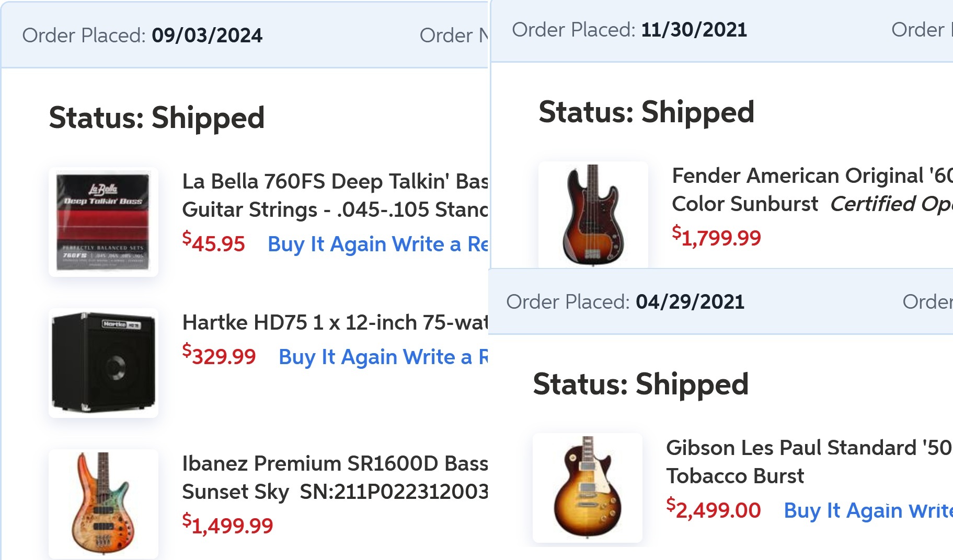Image resolution: width=953 pixels, height=560 pixels.
Task: Click the Gibson Les Paul guitar thumbnail
Action: (587, 487)
